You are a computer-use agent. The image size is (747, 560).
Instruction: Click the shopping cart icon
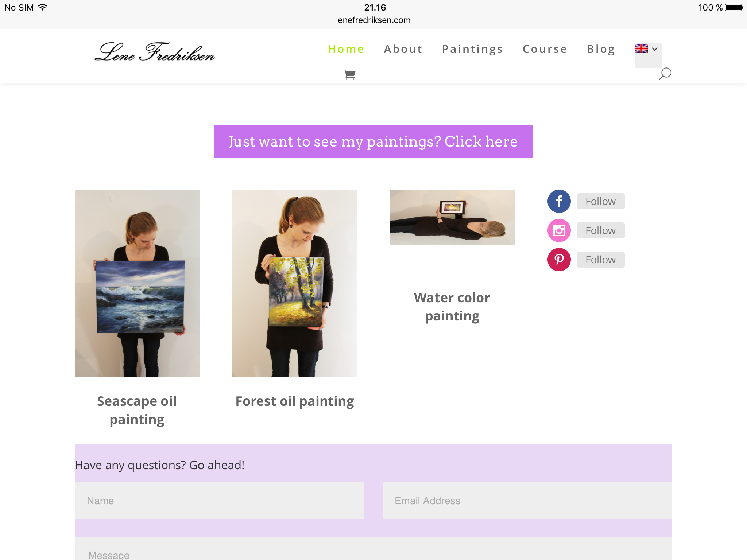tap(351, 74)
